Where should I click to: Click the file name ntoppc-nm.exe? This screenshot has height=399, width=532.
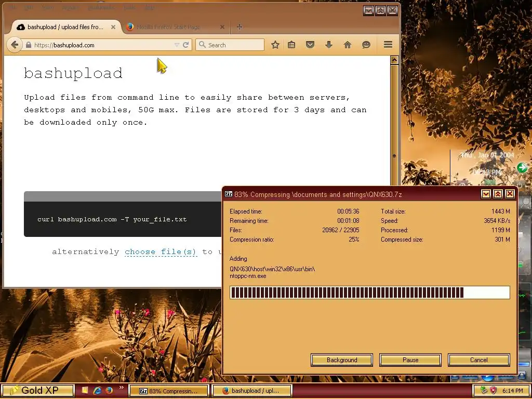[x=248, y=276]
